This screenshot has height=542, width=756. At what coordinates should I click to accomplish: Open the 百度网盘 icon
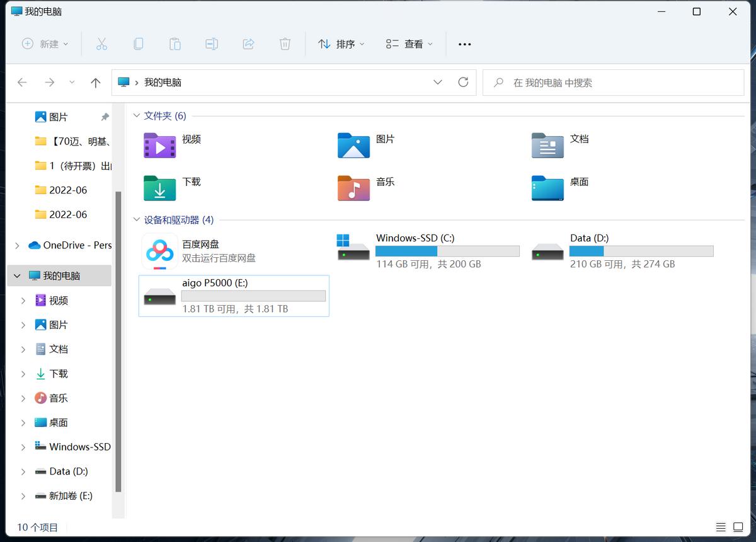pos(159,251)
